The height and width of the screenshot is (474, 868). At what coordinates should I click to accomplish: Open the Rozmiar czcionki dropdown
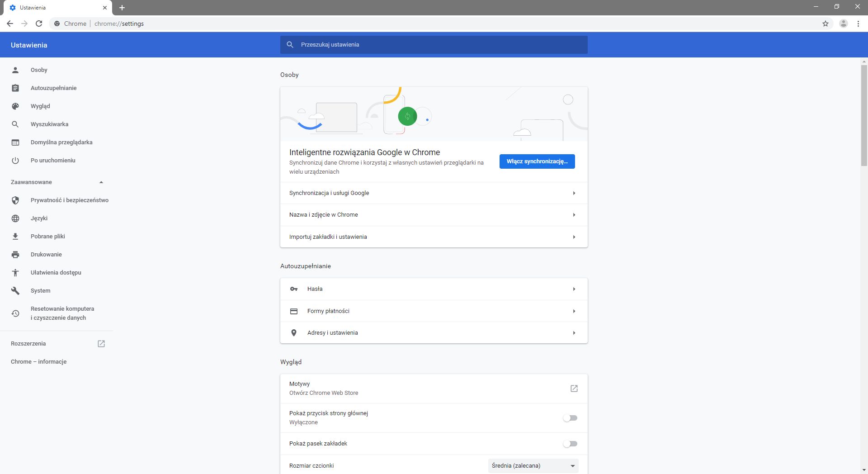click(533, 465)
